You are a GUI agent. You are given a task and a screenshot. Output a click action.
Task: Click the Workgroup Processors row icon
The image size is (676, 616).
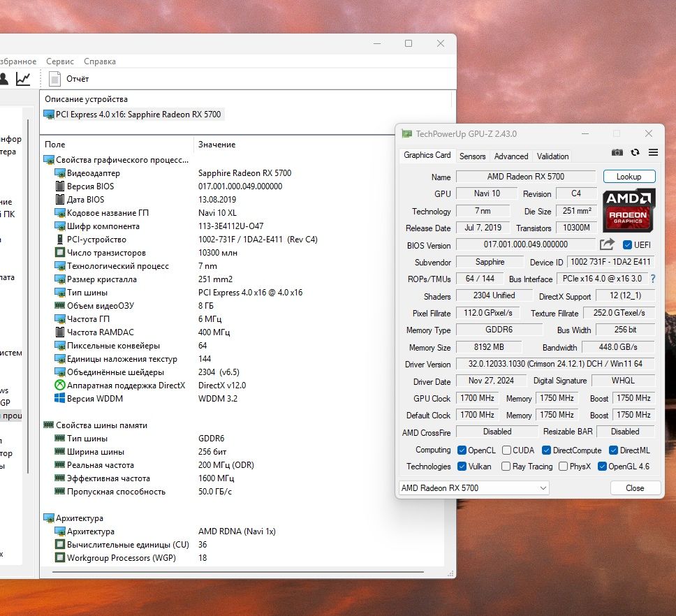tap(60, 558)
